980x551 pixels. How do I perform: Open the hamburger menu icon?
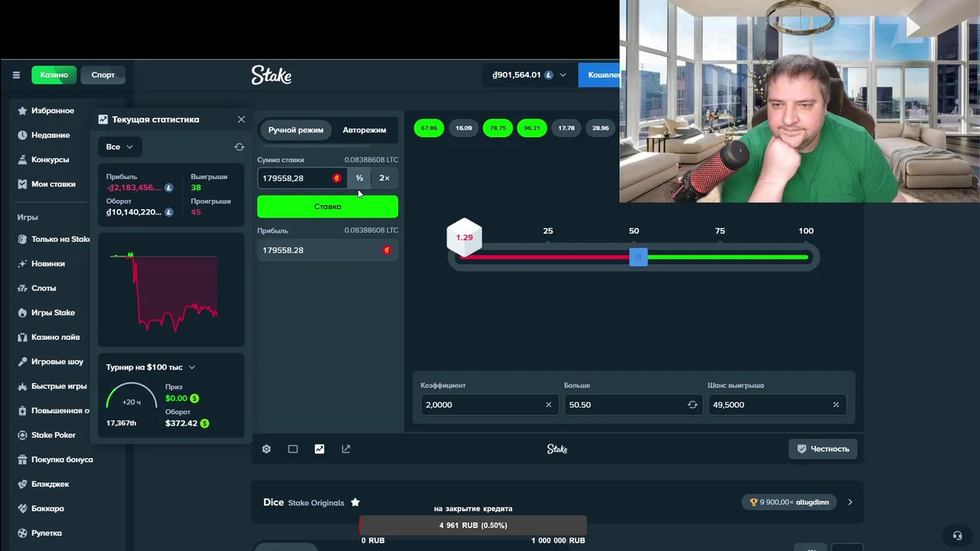pyautogui.click(x=16, y=75)
